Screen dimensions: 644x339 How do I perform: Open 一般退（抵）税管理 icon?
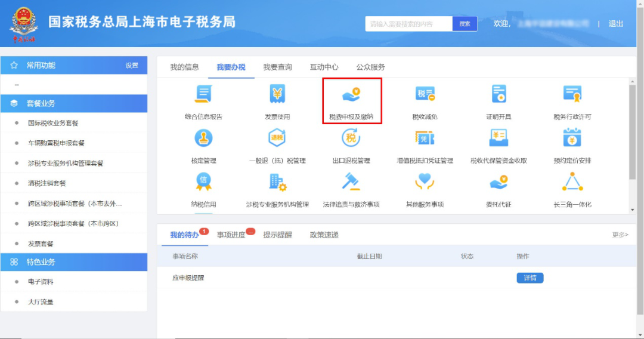277,138
